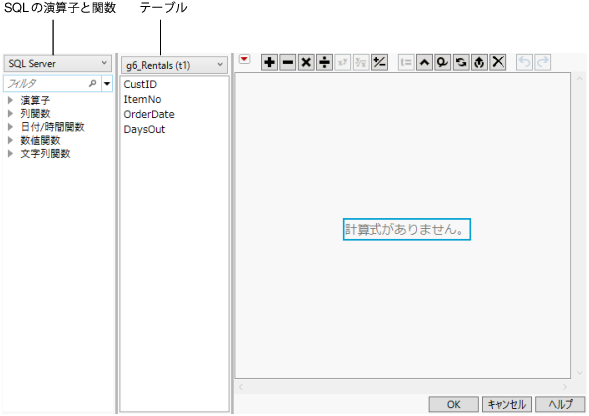The image size is (589, 416).
Task: Click the divide operator button
Action: tap(324, 62)
